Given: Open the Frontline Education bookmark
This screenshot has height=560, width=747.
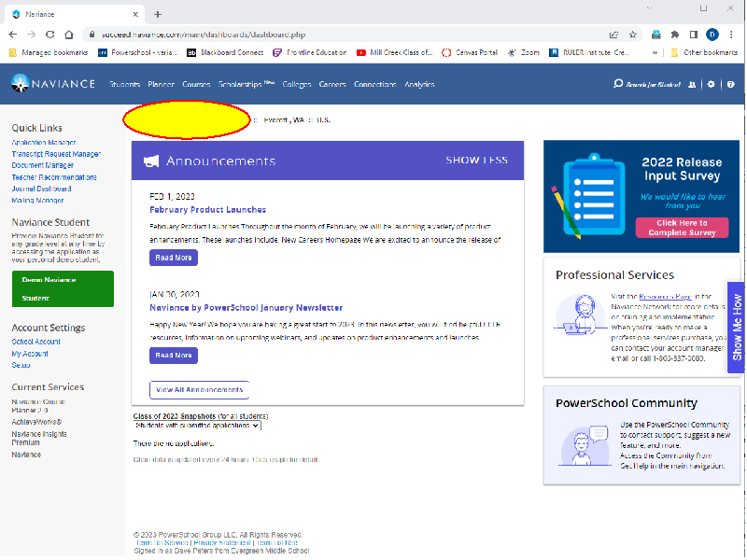Looking at the screenshot, I should [x=310, y=52].
